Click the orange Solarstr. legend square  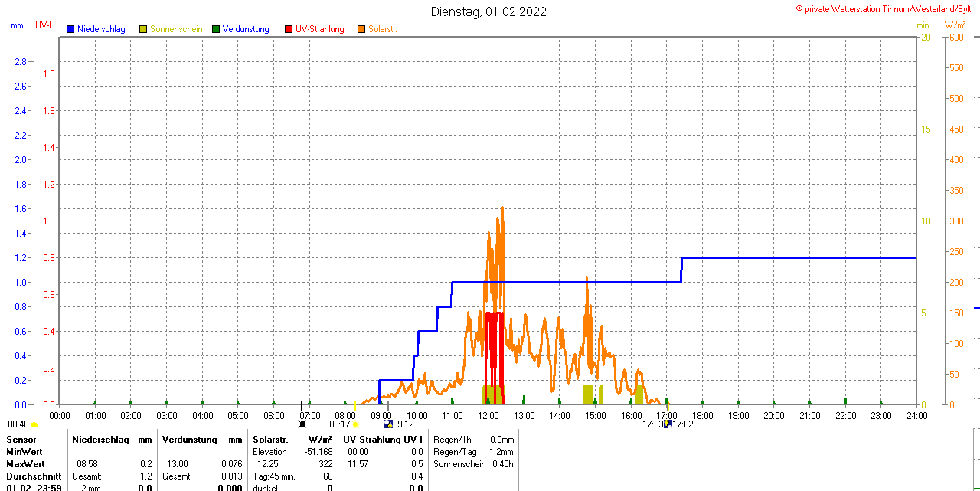pos(361,29)
